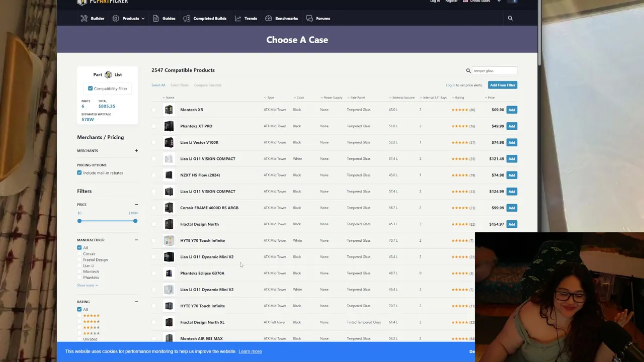The image size is (644, 362).
Task: Sort the list by Type column
Action: click(x=269, y=98)
